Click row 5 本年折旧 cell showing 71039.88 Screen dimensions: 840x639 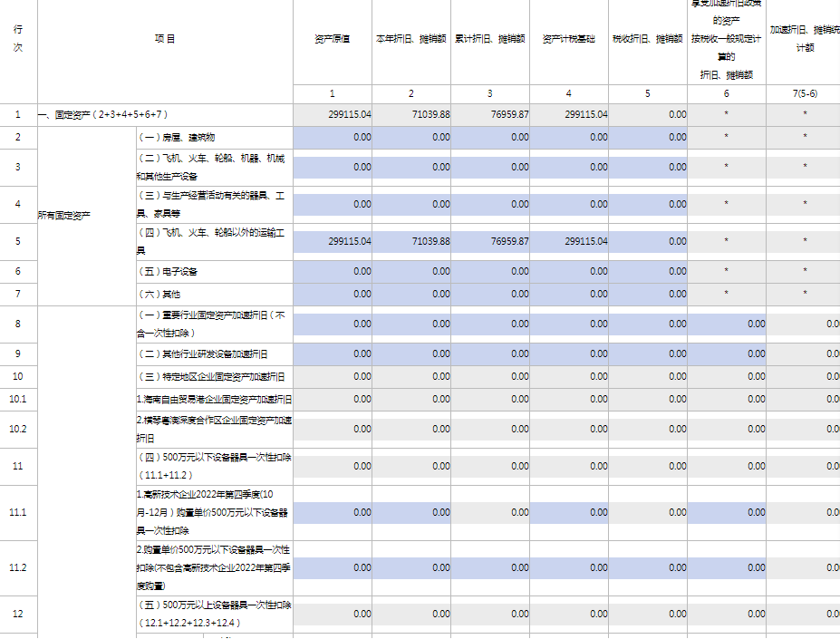pos(411,241)
